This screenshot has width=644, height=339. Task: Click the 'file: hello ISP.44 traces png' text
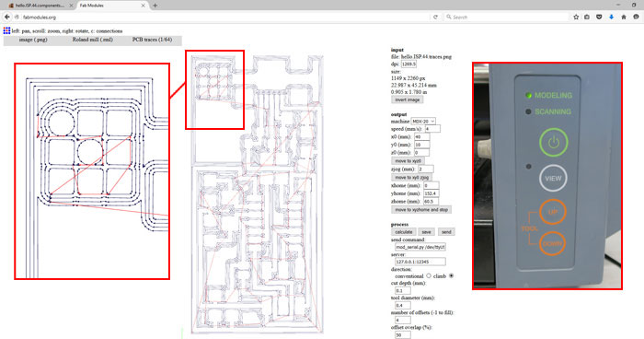pos(421,57)
